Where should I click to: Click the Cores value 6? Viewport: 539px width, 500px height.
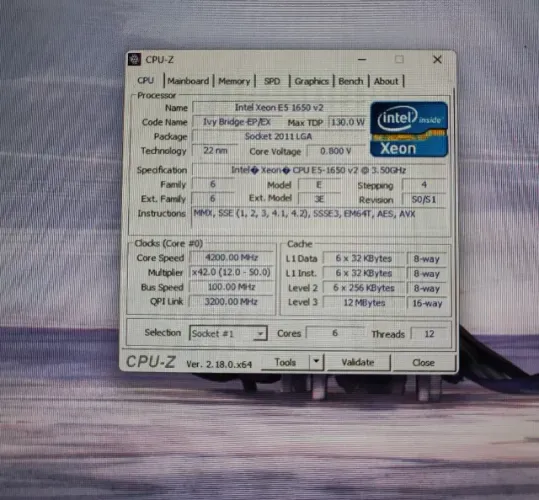(335, 333)
